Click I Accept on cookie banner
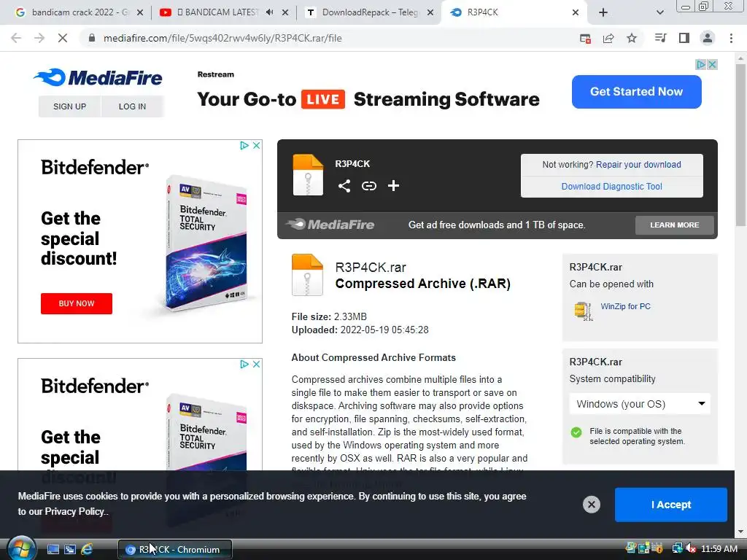The height and width of the screenshot is (560, 747). (671, 505)
